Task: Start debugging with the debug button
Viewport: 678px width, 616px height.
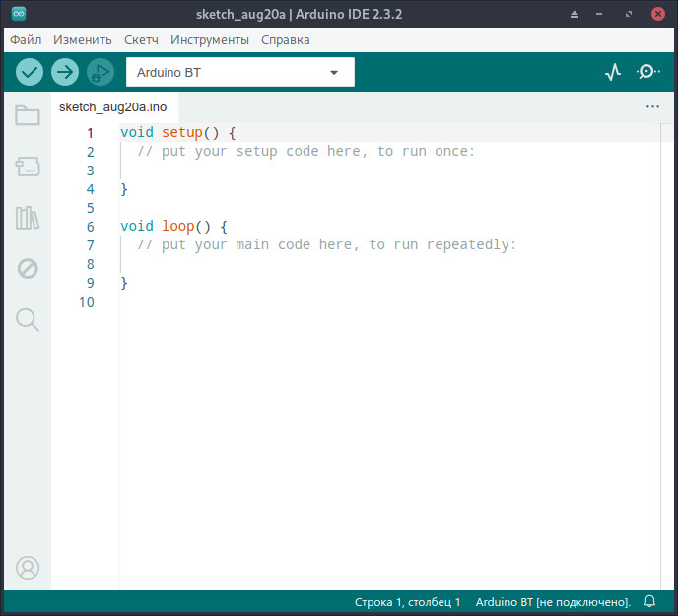Action: click(101, 72)
